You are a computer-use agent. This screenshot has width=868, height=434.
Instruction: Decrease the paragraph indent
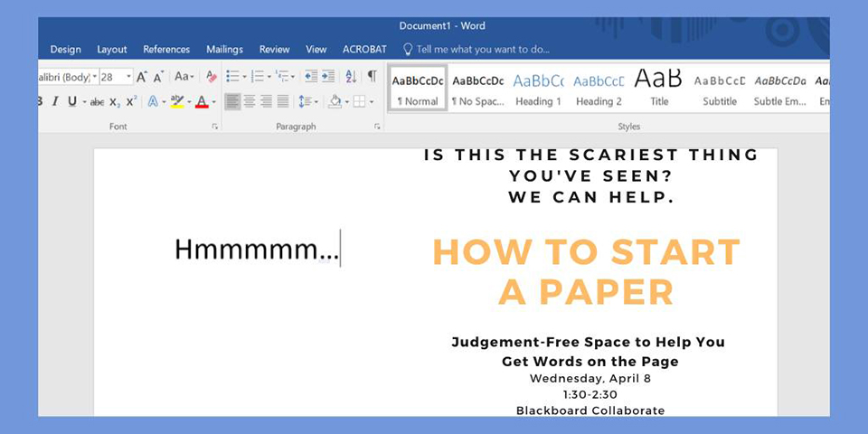coord(311,76)
